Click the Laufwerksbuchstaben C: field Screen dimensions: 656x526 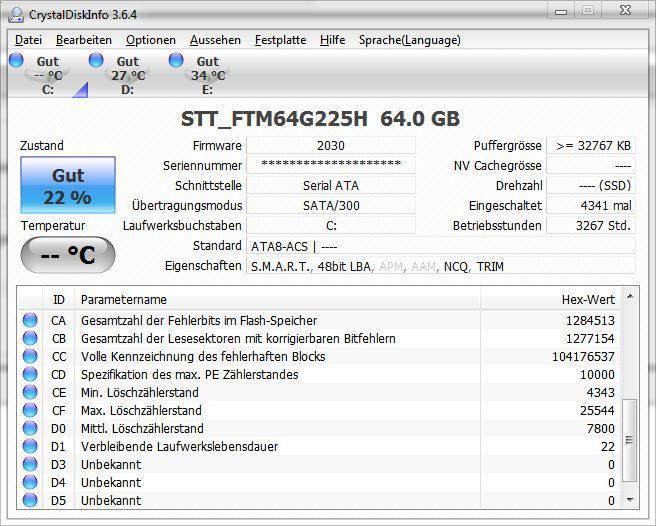pos(331,226)
